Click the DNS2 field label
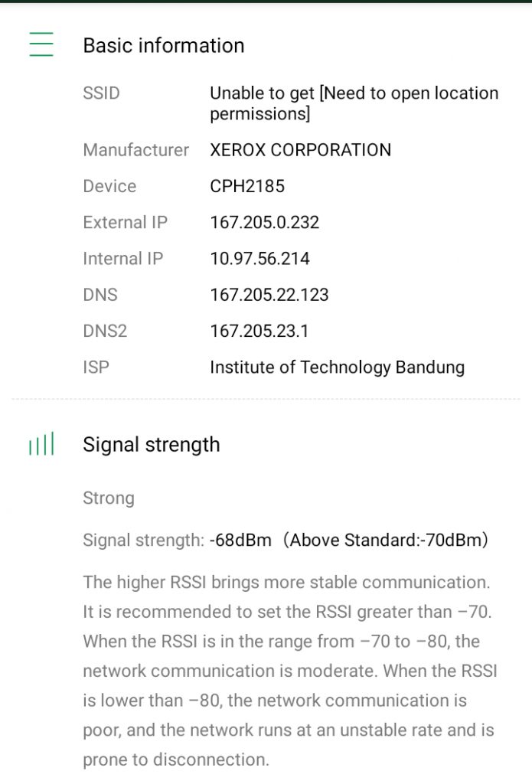532x784 pixels. coord(104,332)
